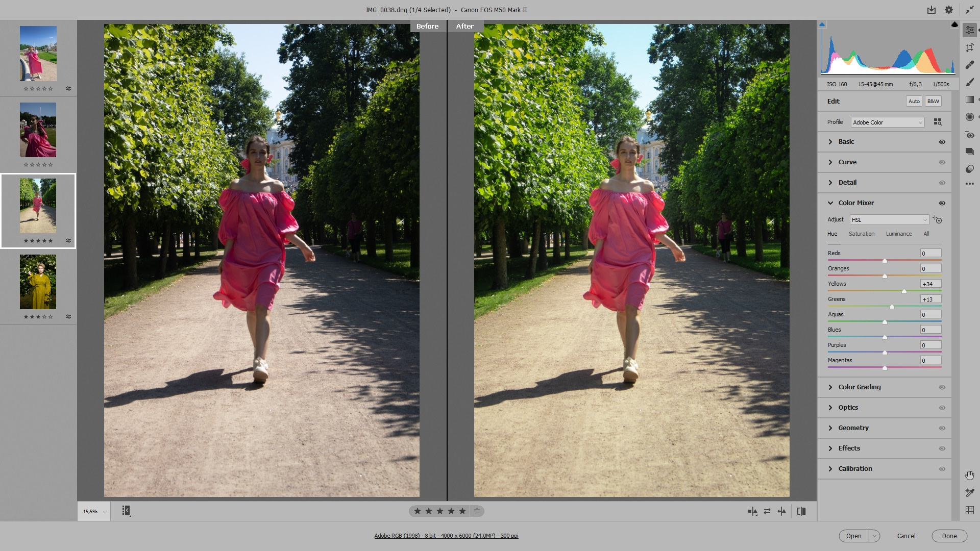Select the Healing brush tool

tap(970, 65)
